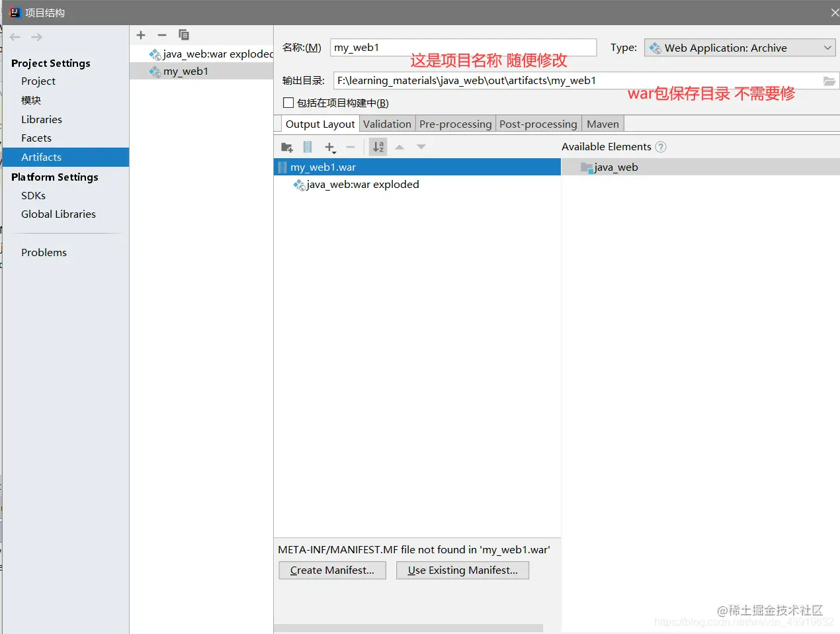Screen dimensions: 840x634
Task: Open Problems section
Action: (44, 253)
